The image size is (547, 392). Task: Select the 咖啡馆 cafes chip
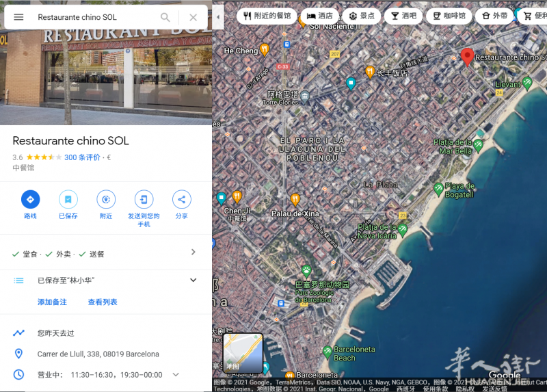tap(449, 16)
